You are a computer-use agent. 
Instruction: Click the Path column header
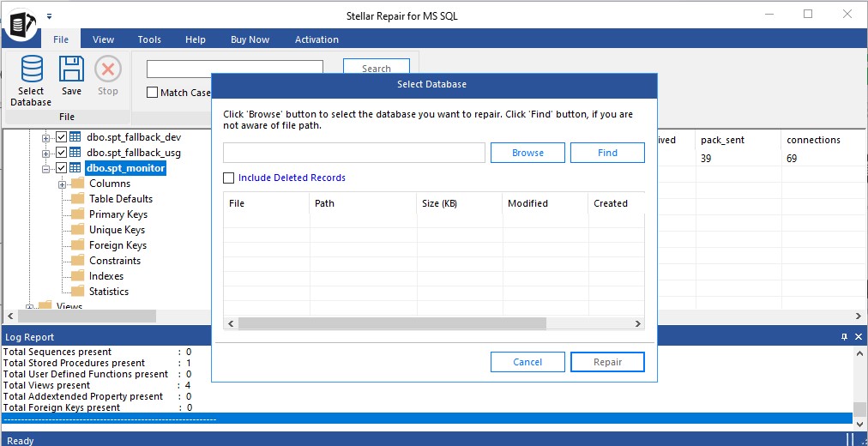coord(363,203)
